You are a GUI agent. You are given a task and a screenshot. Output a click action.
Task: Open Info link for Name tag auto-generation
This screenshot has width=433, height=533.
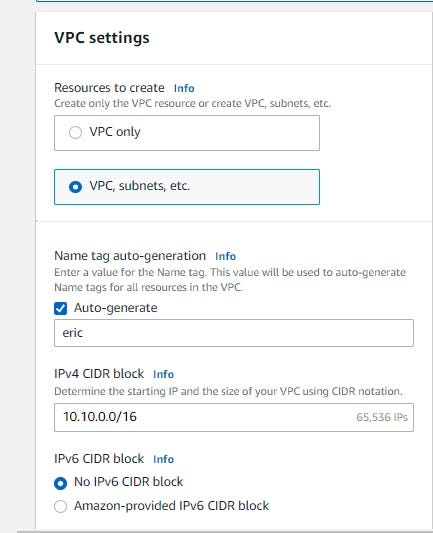click(x=225, y=256)
